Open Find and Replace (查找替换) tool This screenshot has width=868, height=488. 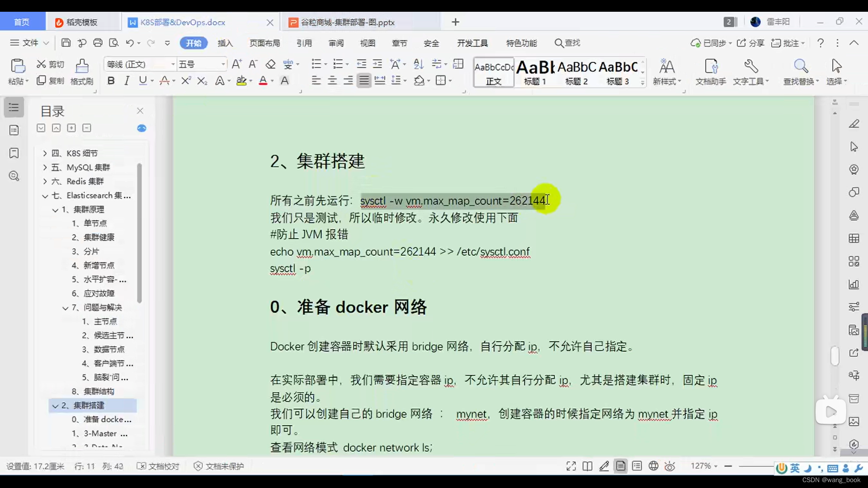(x=801, y=71)
